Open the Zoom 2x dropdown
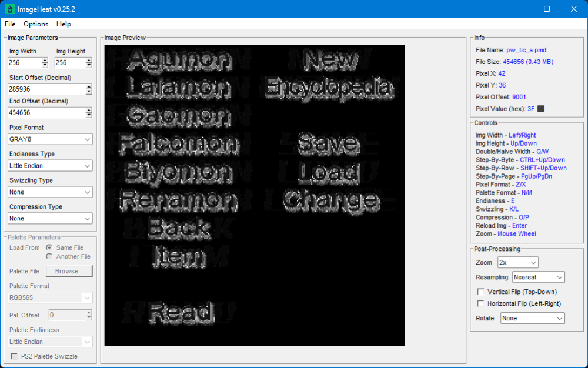 (x=518, y=262)
